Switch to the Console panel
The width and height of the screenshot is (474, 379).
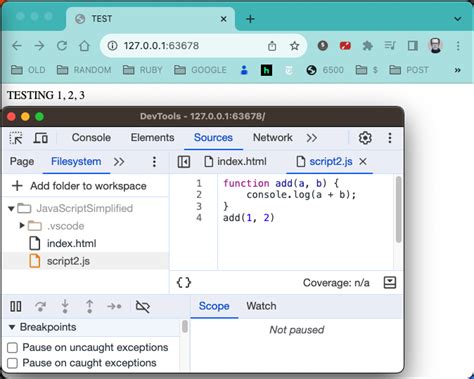pyautogui.click(x=91, y=138)
